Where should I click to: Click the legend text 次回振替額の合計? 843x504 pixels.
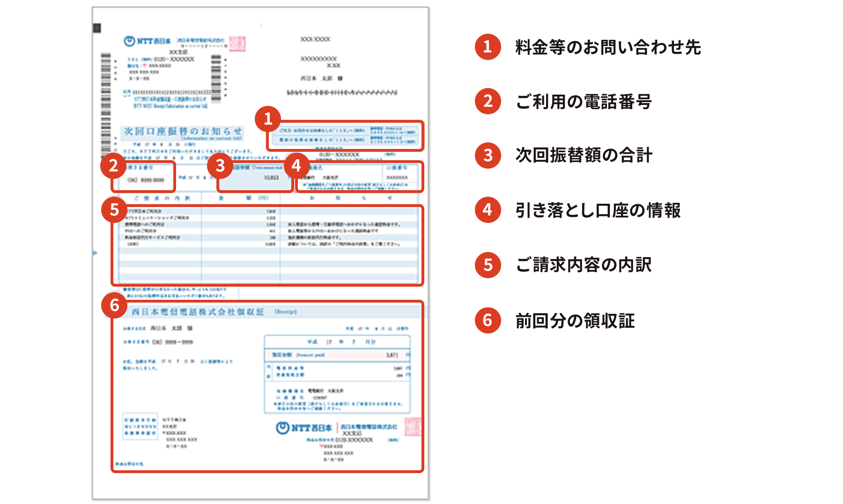[x=584, y=156]
